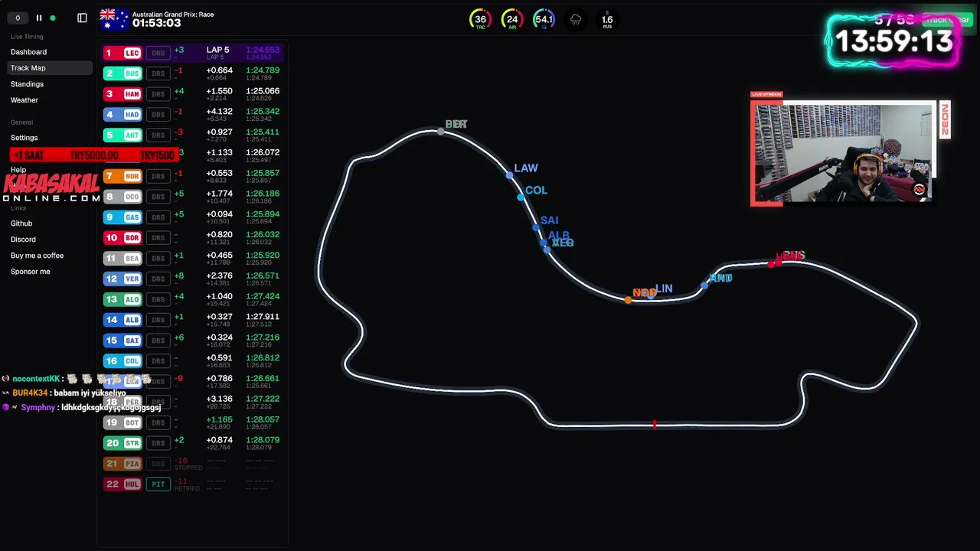Image resolution: width=980 pixels, height=551 pixels.
Task: Open the Discord link
Action: tap(23, 240)
